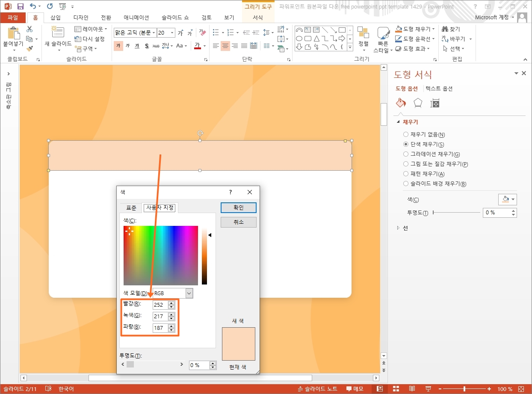Open fill color dropdown in format pane
Viewport: 532px width, 394px height.
pyautogui.click(x=508, y=199)
